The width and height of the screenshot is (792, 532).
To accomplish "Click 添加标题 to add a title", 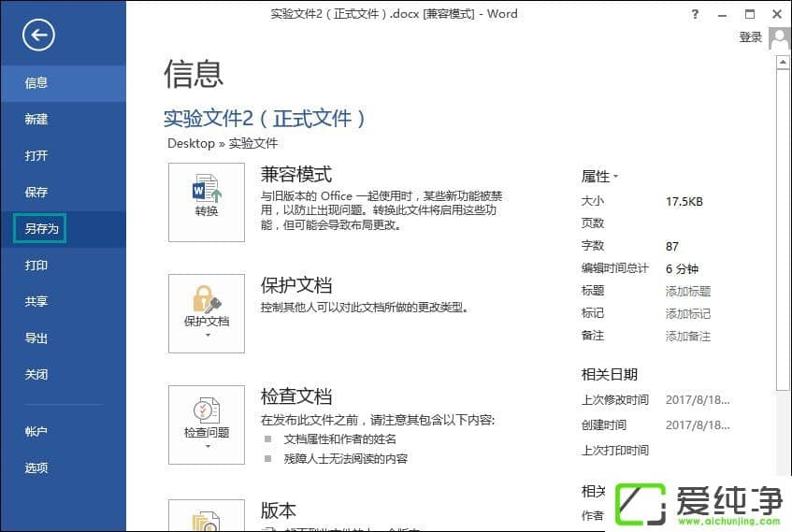I will 687,291.
